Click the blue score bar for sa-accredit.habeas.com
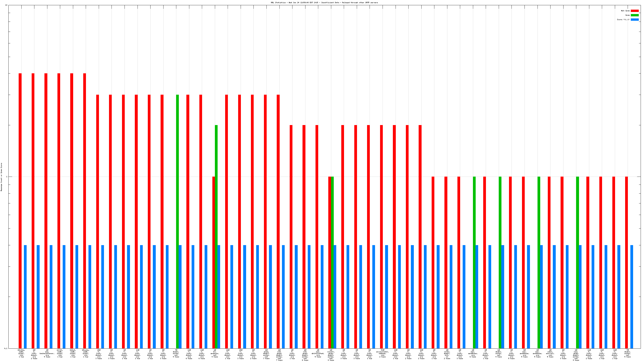The image size is (644, 362). pos(387,297)
